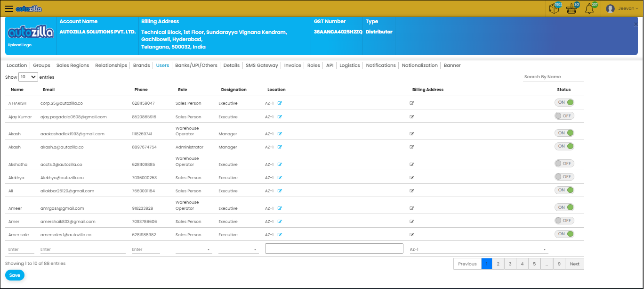
Task: Switch to the Groups tab
Action: (x=42, y=66)
